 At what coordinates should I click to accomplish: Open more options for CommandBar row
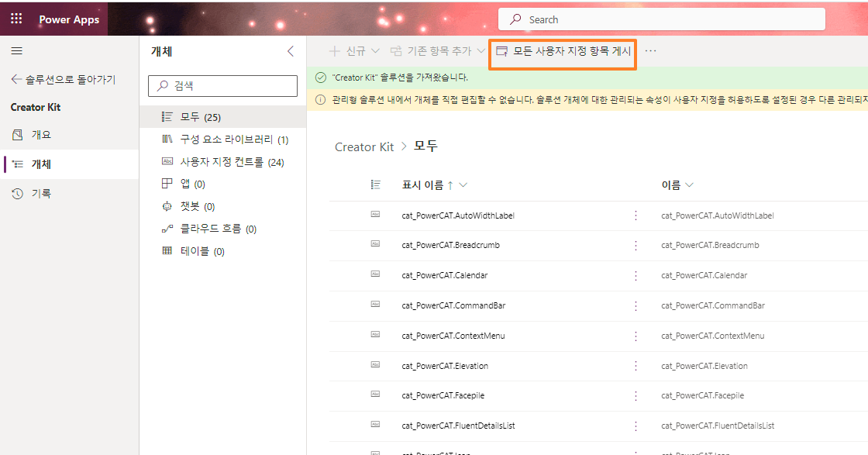click(635, 305)
